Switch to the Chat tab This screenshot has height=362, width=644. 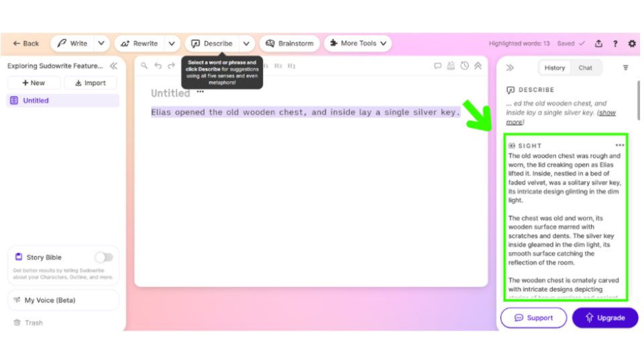click(585, 68)
